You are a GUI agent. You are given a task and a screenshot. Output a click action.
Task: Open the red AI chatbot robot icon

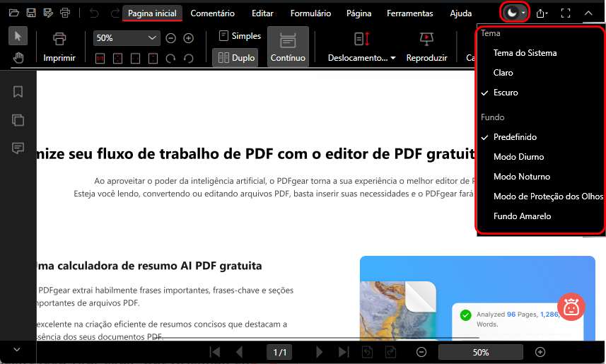pyautogui.click(x=571, y=307)
